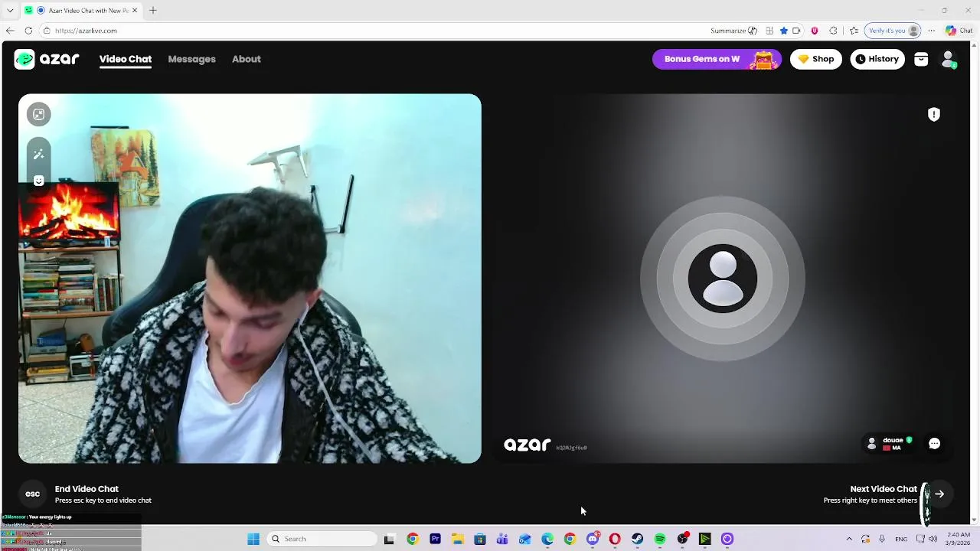Open the Favorites list icon
This screenshot has height=551, width=980.
[854, 31]
